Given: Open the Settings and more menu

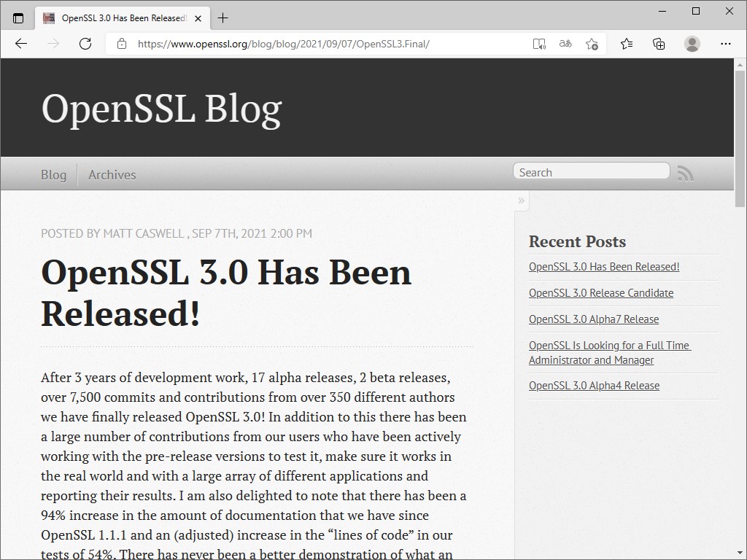Looking at the screenshot, I should [726, 44].
